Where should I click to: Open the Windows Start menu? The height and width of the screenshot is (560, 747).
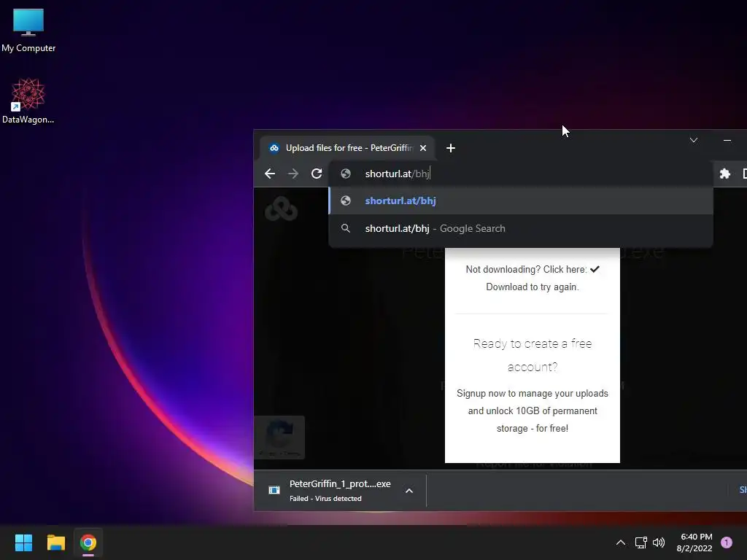tap(23, 542)
